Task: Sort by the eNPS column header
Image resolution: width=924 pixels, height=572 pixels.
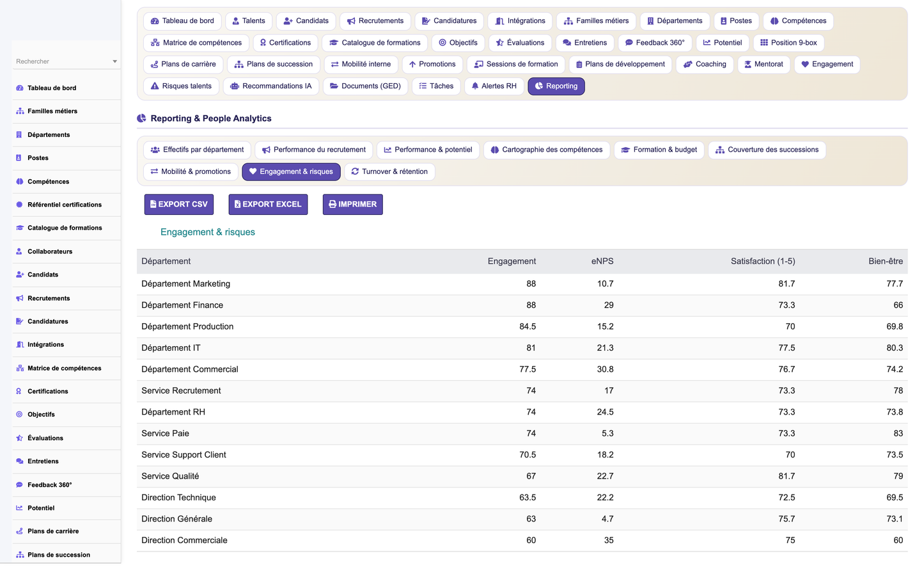Action: pyautogui.click(x=602, y=261)
